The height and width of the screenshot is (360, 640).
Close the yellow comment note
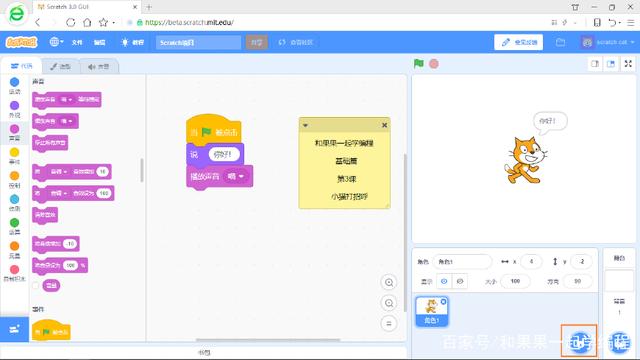pyautogui.click(x=384, y=125)
